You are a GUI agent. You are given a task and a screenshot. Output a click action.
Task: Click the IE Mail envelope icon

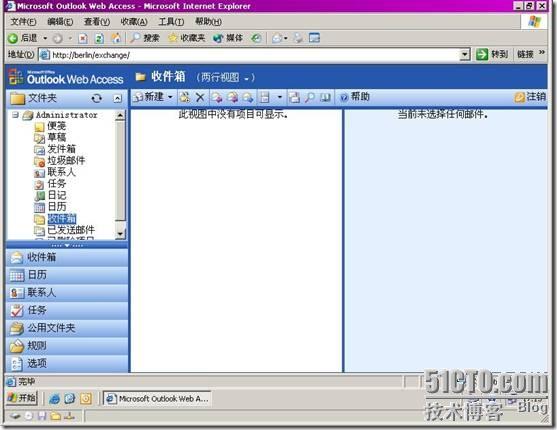coord(277,38)
